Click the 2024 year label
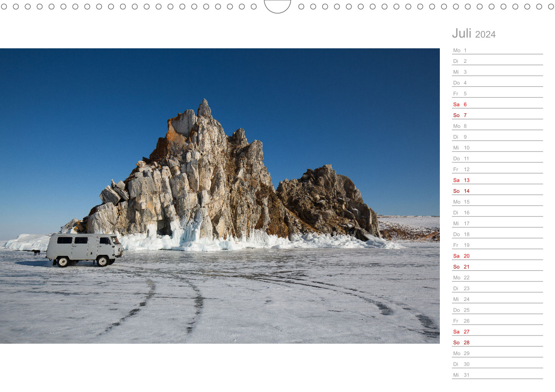This screenshot has width=555, height=392. [485, 34]
